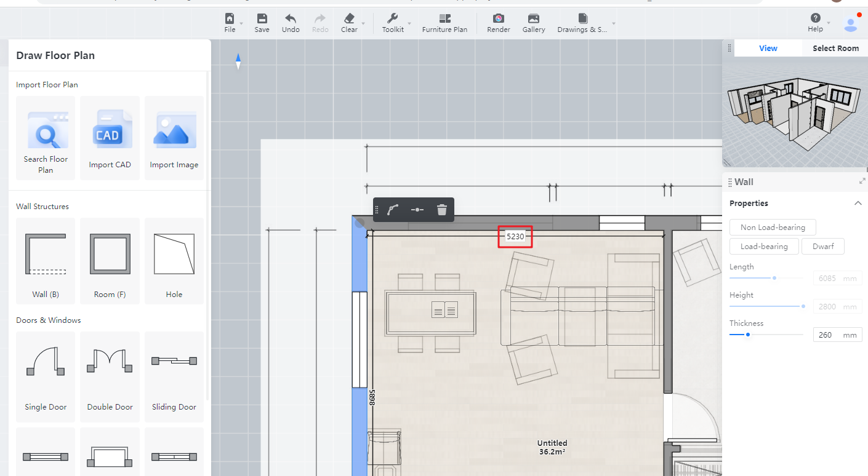Click the Thickness value input field

(828, 335)
